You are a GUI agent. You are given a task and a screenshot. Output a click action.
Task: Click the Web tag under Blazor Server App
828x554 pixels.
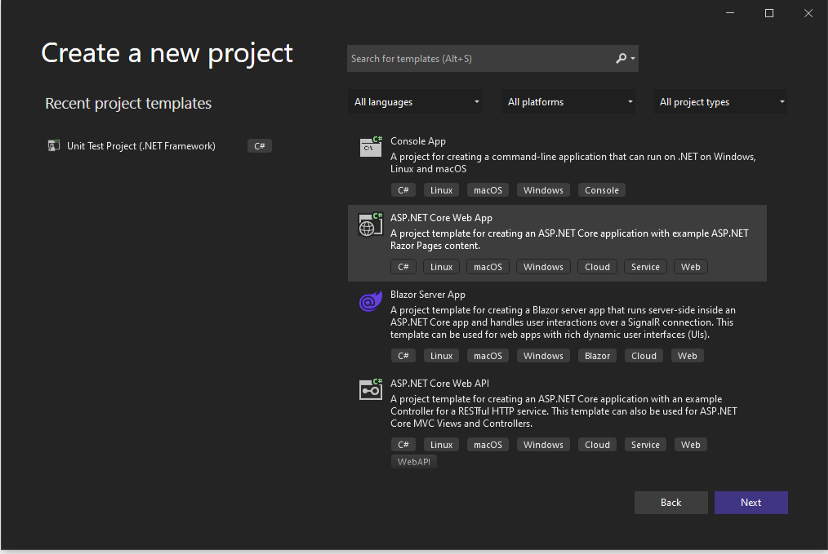pos(687,356)
